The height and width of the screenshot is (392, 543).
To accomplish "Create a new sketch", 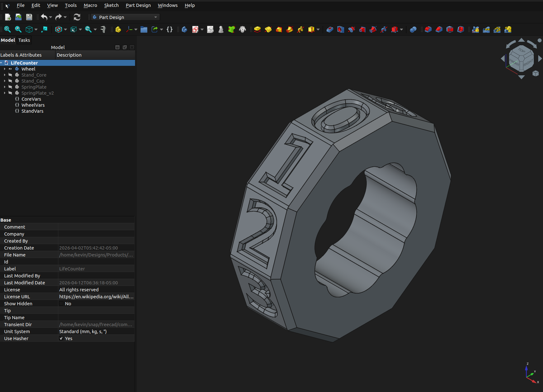I will click(x=195, y=29).
